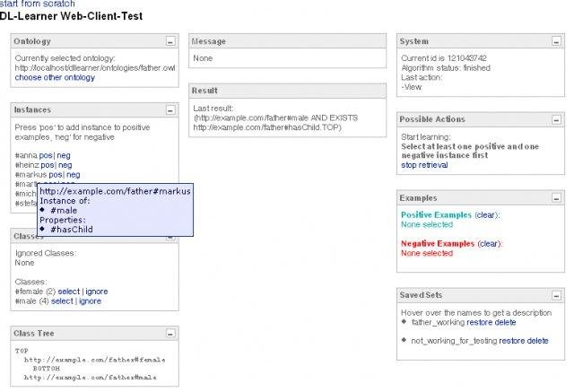Click the #anna instance name

(26, 155)
